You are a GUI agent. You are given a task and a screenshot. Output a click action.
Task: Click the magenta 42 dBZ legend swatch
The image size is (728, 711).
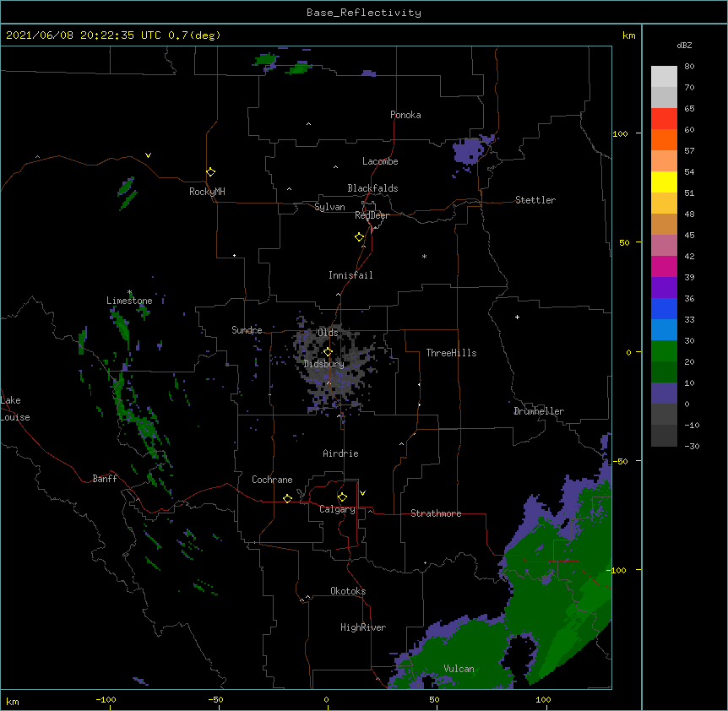tap(664, 266)
